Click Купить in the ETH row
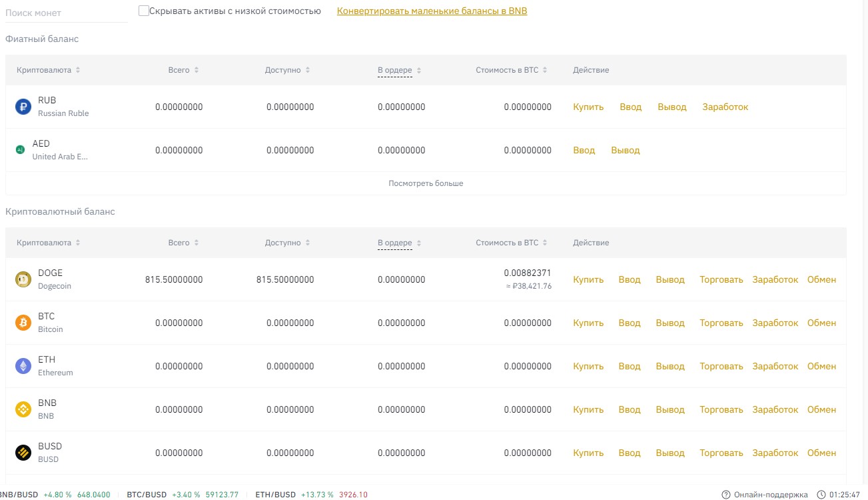Image resolution: width=868 pixels, height=500 pixels. coord(588,366)
